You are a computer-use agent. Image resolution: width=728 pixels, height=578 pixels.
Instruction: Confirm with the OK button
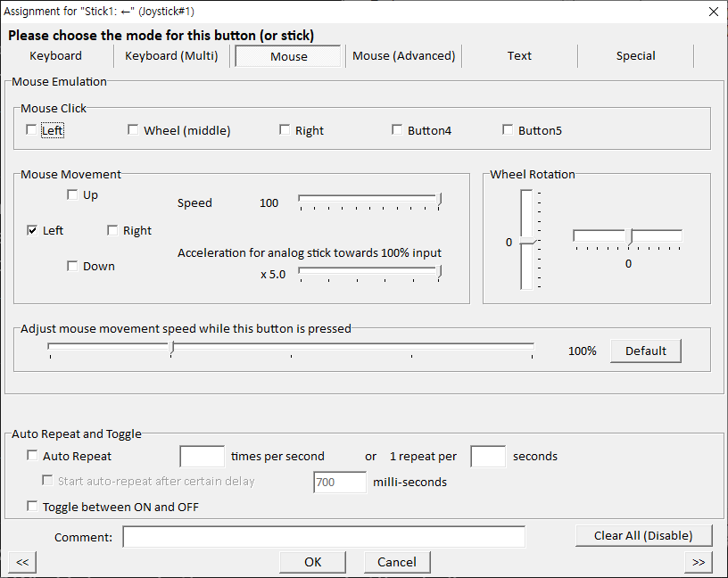pos(312,562)
